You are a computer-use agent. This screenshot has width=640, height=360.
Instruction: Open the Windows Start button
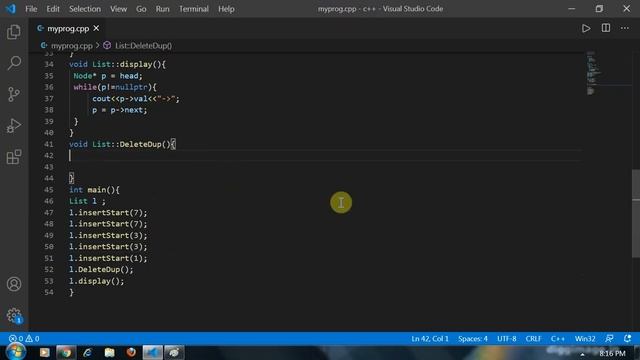pos(16,352)
